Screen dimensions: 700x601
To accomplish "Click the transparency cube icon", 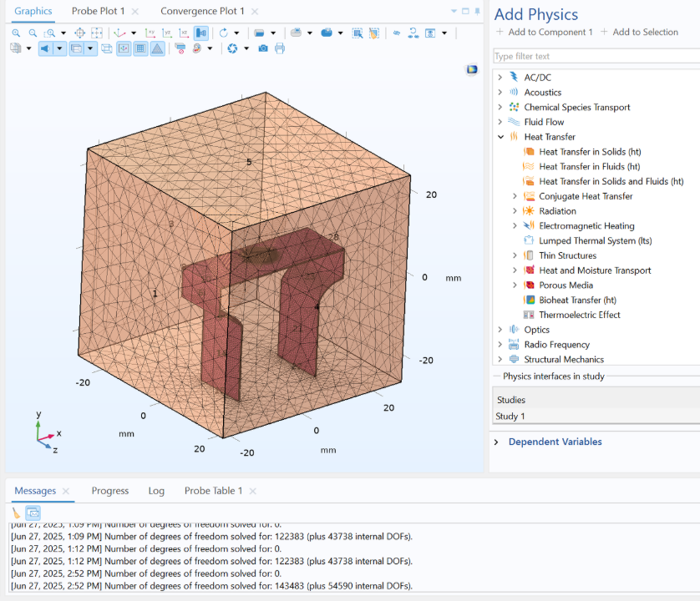I will click(x=16, y=48).
